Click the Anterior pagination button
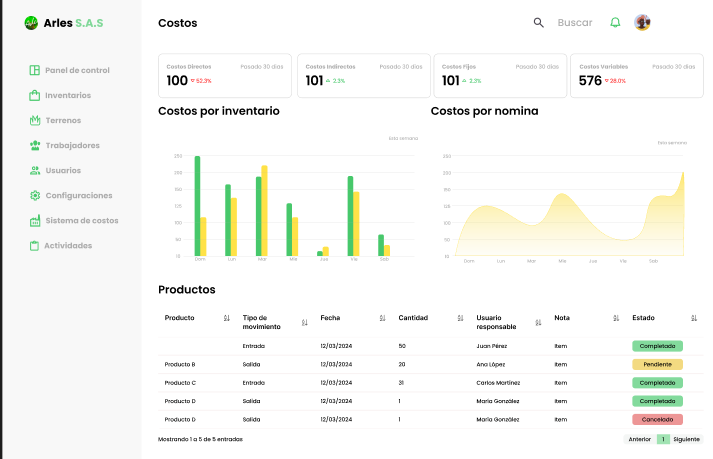Screen dimensions: 713x459 (639, 439)
